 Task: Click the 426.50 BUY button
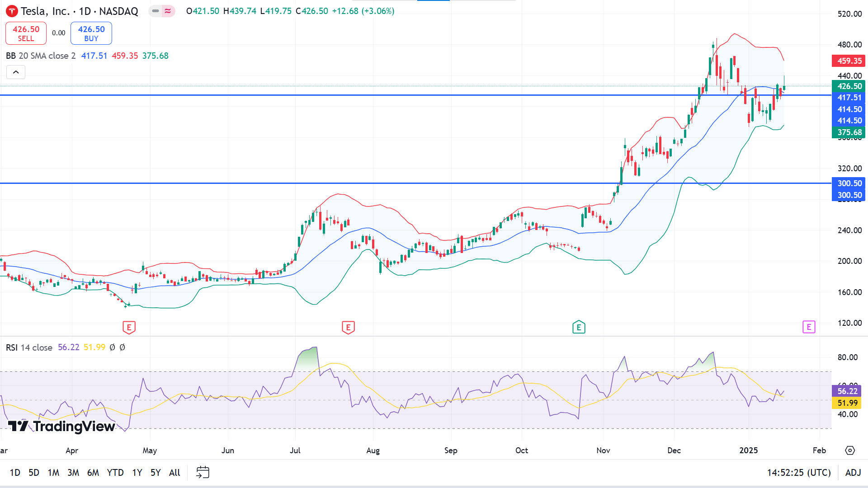click(x=91, y=33)
